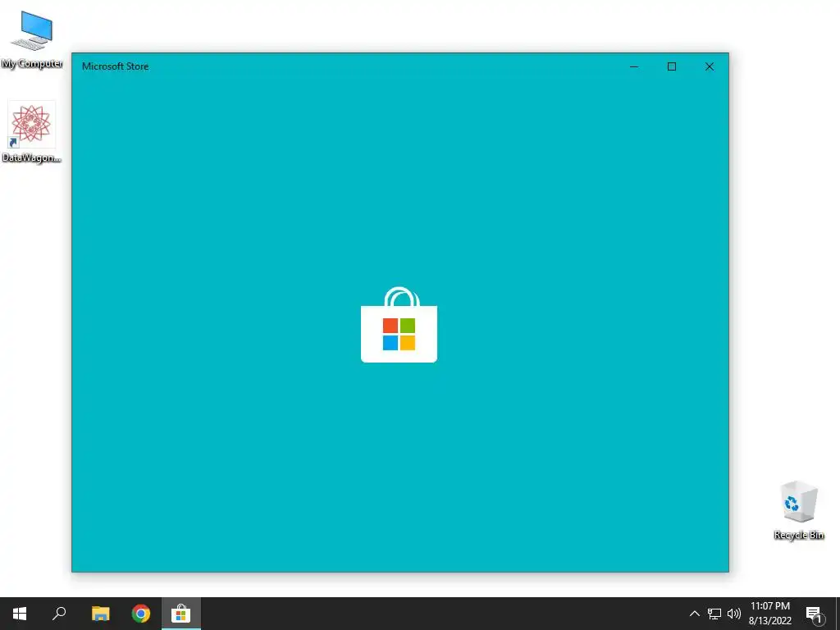Open the volume speaker tray icon
The width and height of the screenshot is (840, 630).
click(x=734, y=614)
